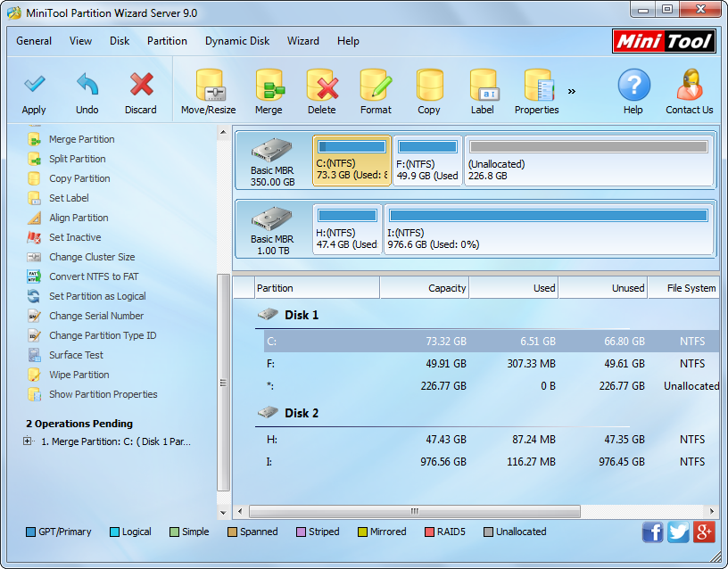Click the Wipe Partition icon
728x569 pixels.
click(34, 375)
